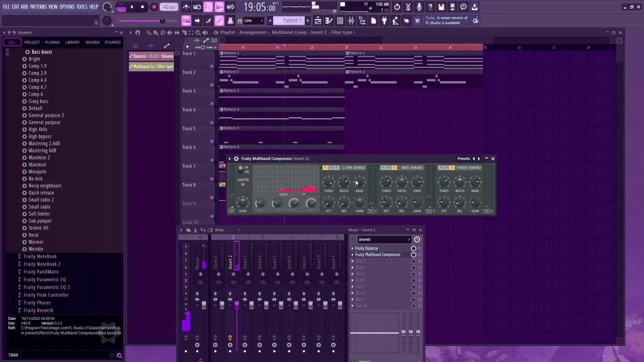Select the B mode button of MID BAND

(x=394, y=168)
